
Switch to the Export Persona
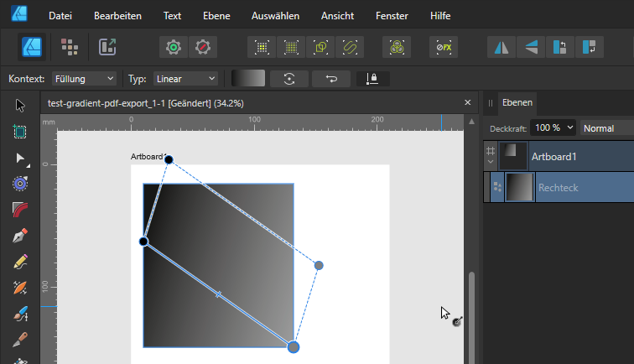coord(107,47)
